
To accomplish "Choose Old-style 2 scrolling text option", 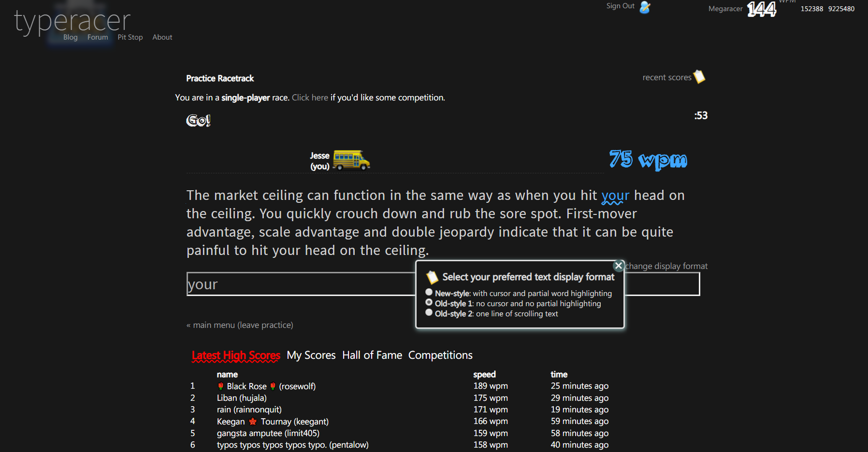I will [429, 312].
